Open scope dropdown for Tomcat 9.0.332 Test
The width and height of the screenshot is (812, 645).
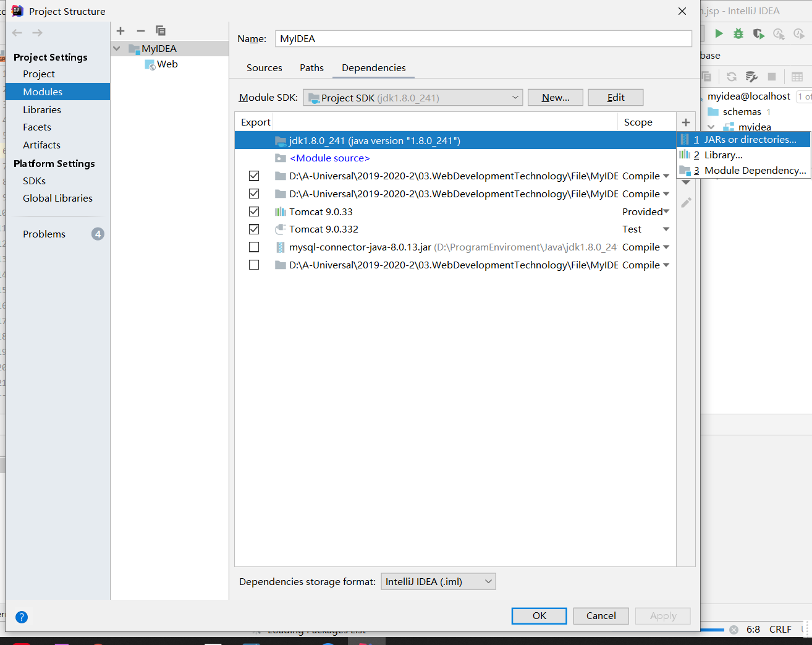(x=666, y=229)
